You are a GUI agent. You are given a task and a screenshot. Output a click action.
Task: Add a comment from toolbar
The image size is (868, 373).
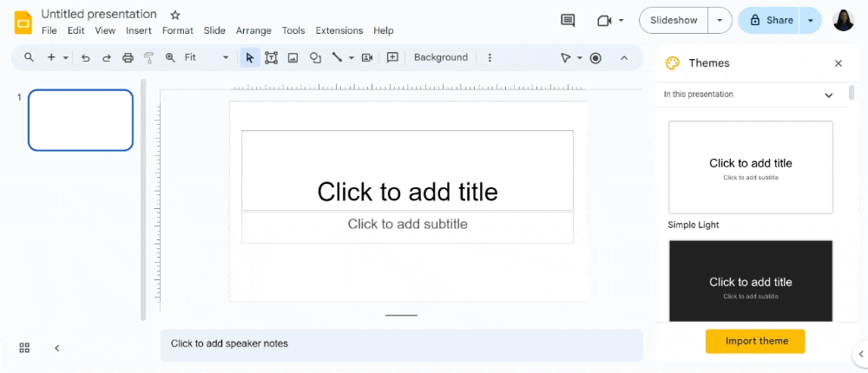(392, 57)
